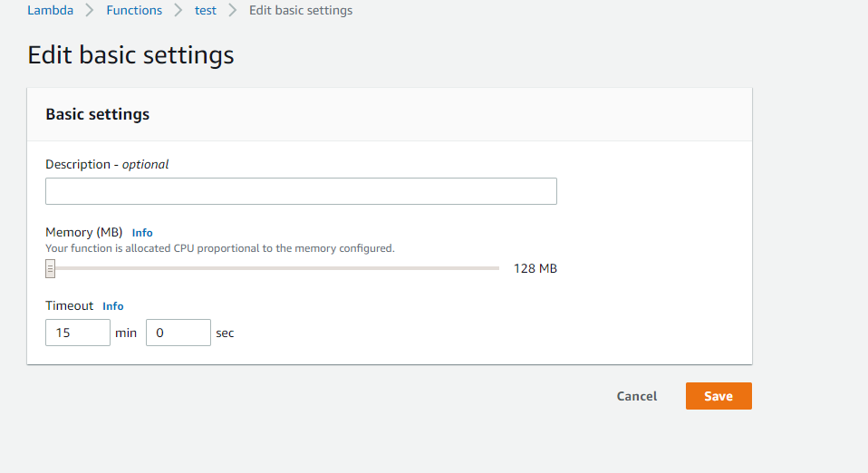This screenshot has height=473, width=868.
Task: Cancel editing basic settings
Action: [637, 396]
